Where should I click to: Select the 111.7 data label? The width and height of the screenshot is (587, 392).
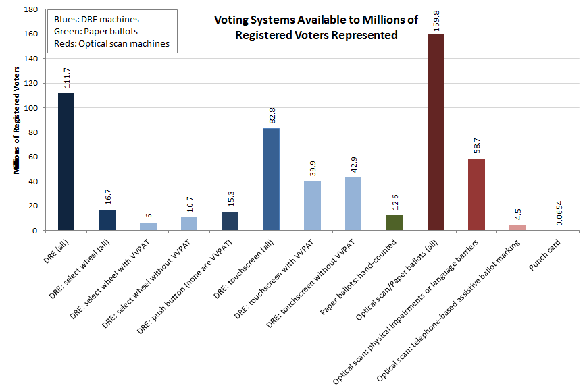pyautogui.click(x=67, y=78)
